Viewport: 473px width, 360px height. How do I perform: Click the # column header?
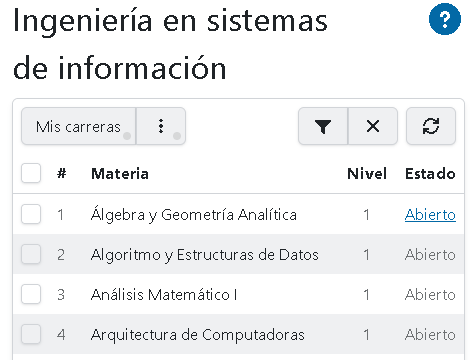pos(62,174)
